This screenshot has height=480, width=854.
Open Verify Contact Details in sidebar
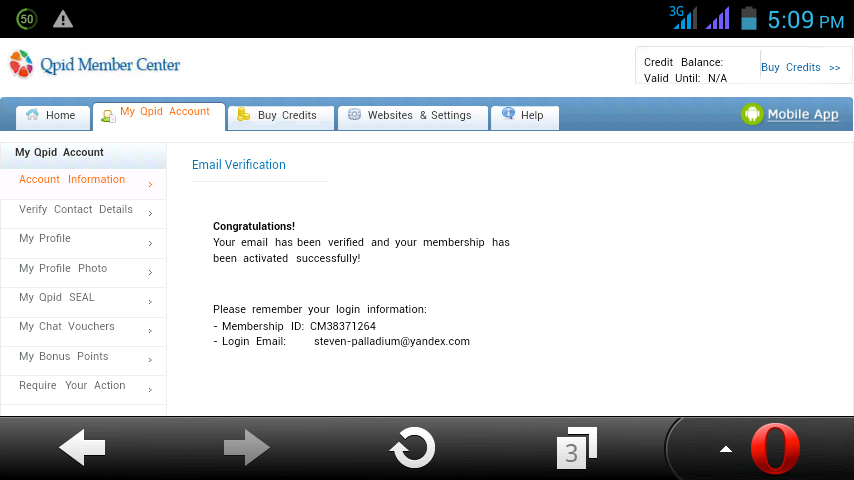click(83, 214)
